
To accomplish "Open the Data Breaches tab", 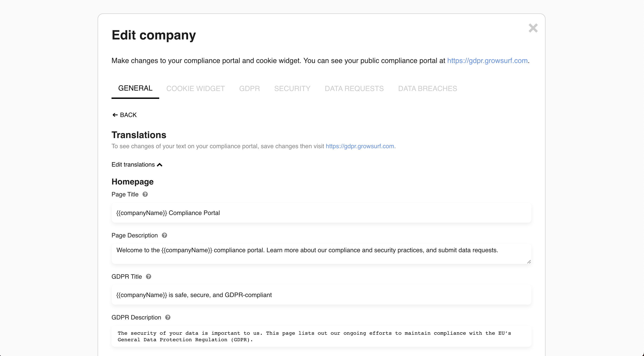I will tap(427, 88).
